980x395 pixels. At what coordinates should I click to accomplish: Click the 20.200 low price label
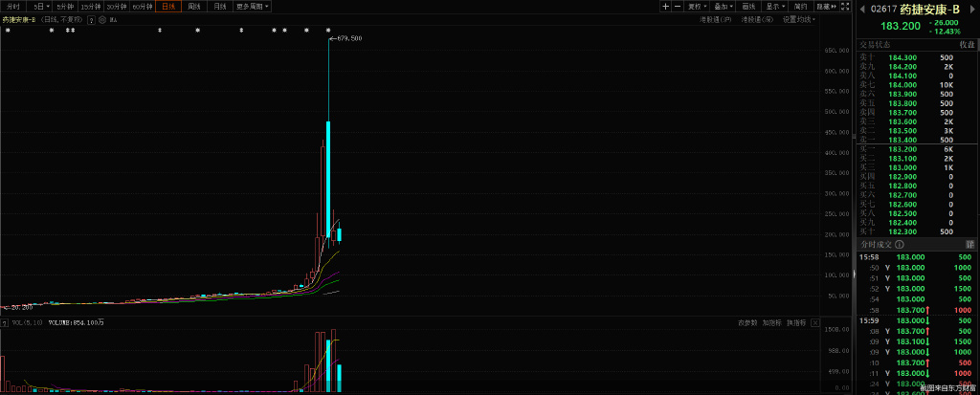21,308
